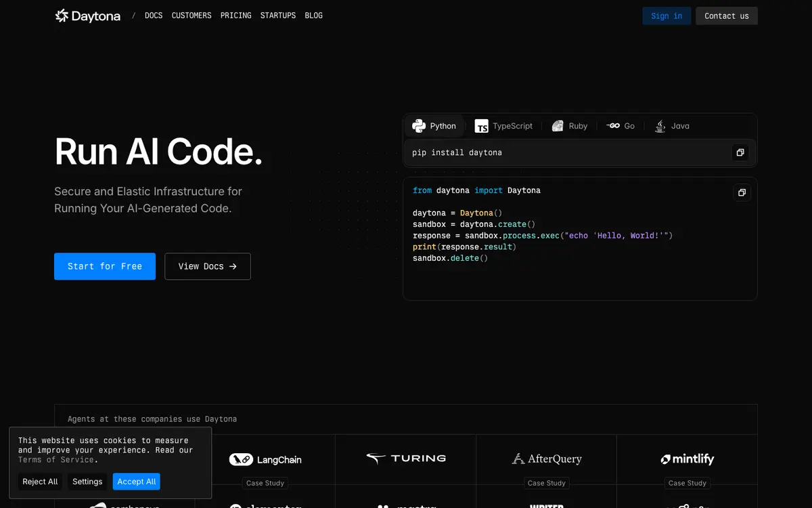The height and width of the screenshot is (508, 812).
Task: Open the Terms of Service link
Action: coord(56,460)
